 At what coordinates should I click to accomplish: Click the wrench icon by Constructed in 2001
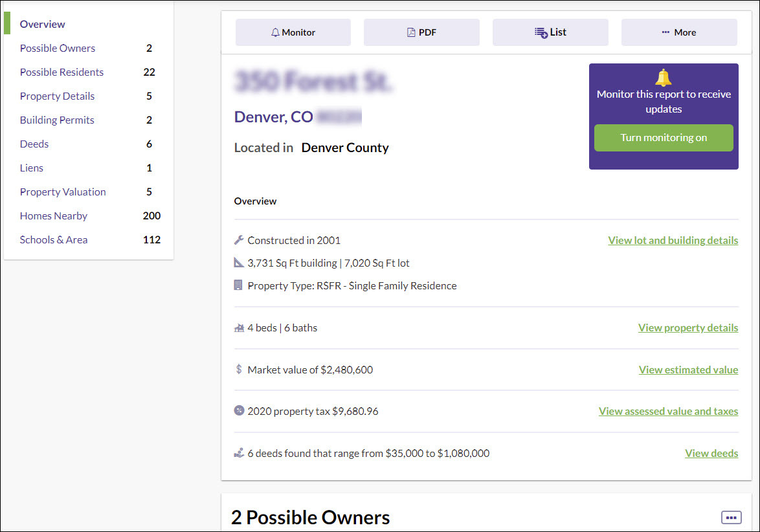point(239,240)
